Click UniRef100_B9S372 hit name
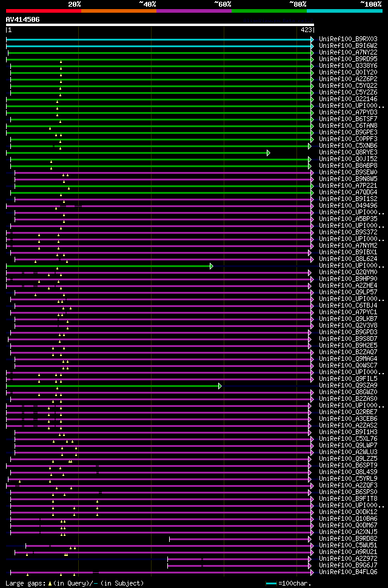Image resolution: width=388 pixels, height=588 pixels. point(348,233)
